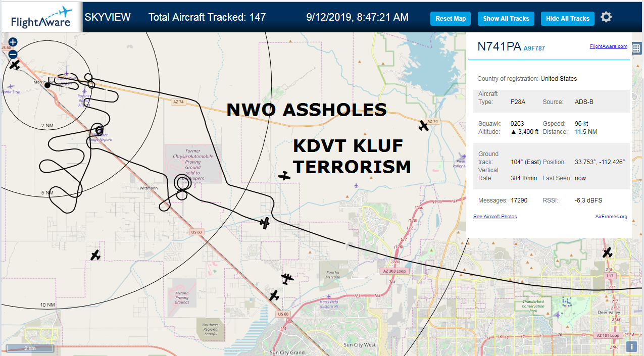
Task: Click squawk value 0263
Action: (x=517, y=124)
